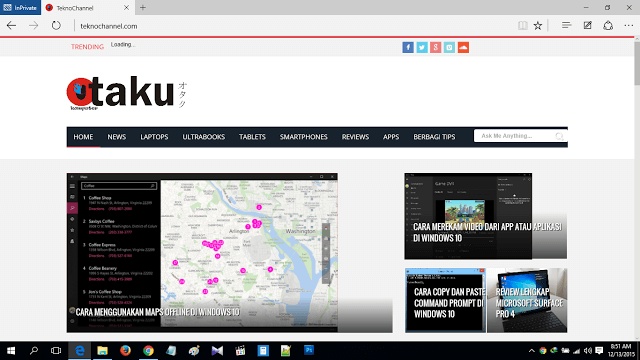
Task: Click the Edge reading view icon
Action: pyautogui.click(x=522, y=26)
